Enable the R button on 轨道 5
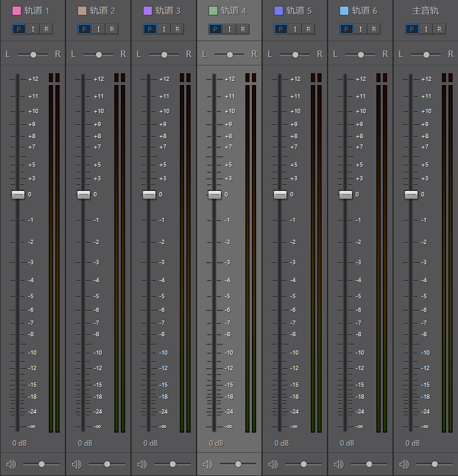This screenshot has height=476, width=458. tap(308, 29)
